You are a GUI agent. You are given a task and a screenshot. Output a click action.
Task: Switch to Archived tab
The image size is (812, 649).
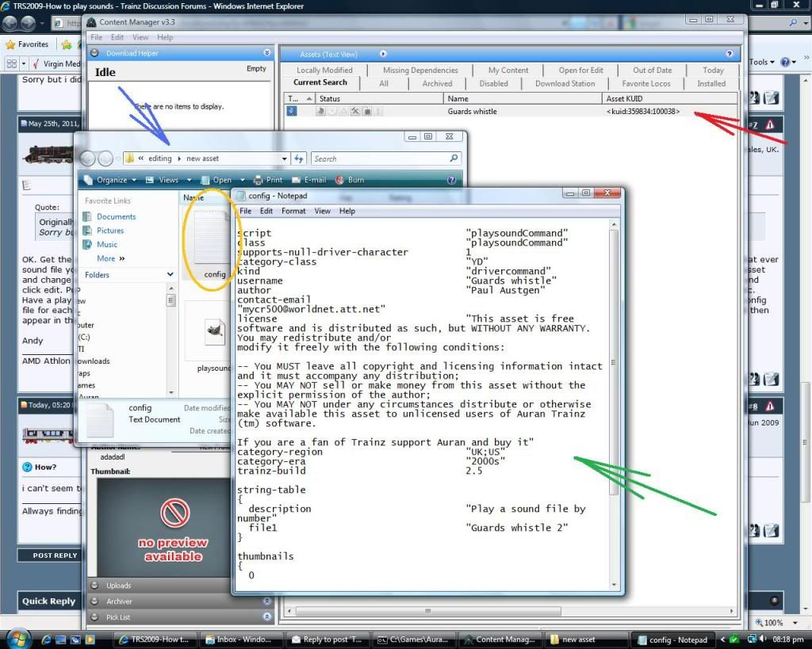[x=437, y=83]
